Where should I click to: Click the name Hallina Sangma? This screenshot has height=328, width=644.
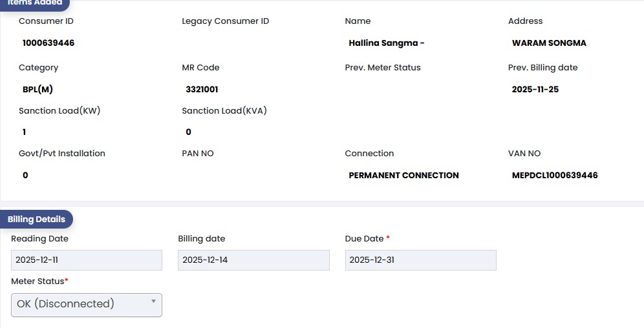(x=386, y=43)
